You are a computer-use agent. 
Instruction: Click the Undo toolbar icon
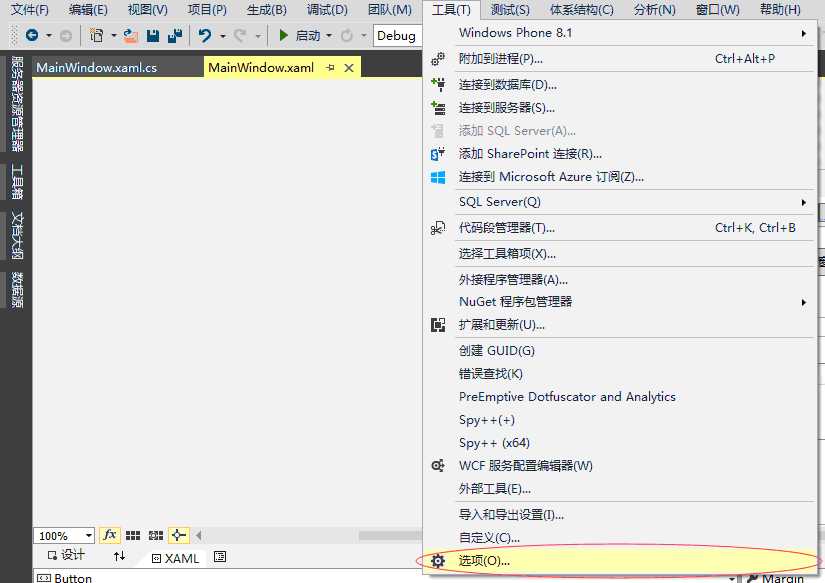pyautogui.click(x=205, y=36)
